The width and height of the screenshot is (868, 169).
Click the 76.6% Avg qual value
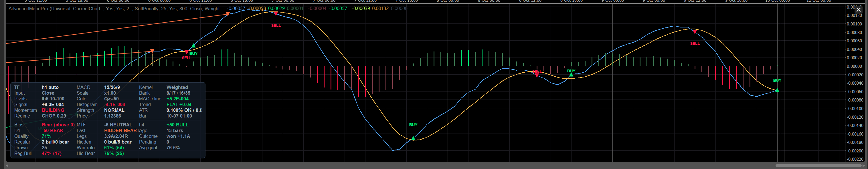point(173,148)
